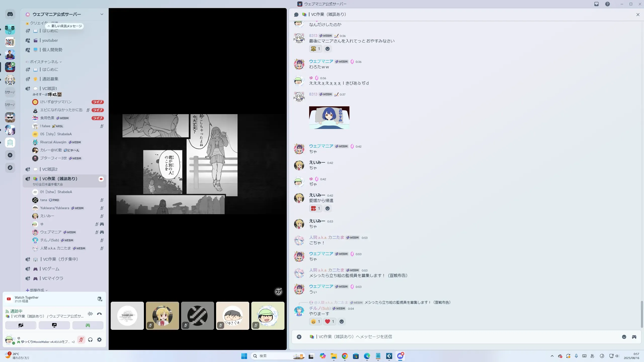Viewport: 644px width, 362px height.
Task: Expand the 部屋作成 category
Action: [37, 290]
